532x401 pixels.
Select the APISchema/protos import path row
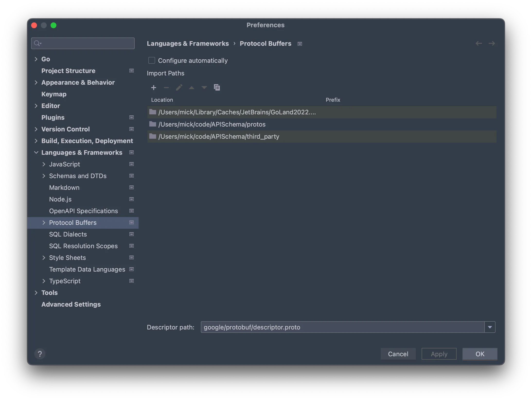click(212, 124)
